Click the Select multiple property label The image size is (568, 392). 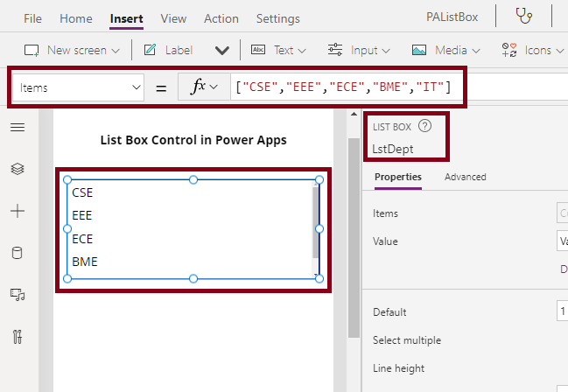click(407, 340)
